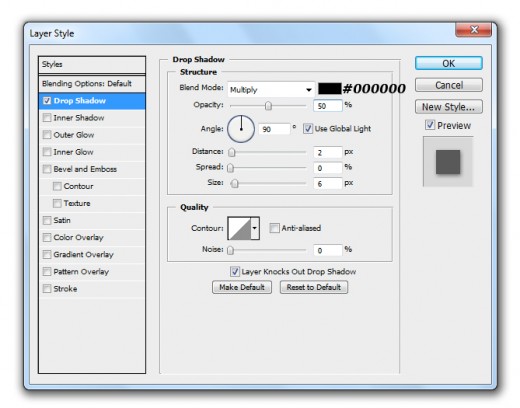This screenshot has width=520, height=408.
Task: Click Reset to Default button
Action: click(x=314, y=287)
